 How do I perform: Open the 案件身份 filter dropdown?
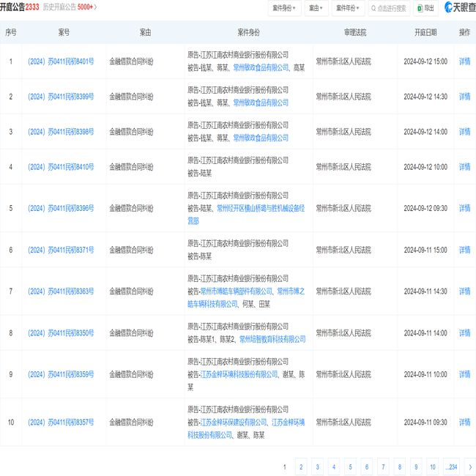pos(284,8)
